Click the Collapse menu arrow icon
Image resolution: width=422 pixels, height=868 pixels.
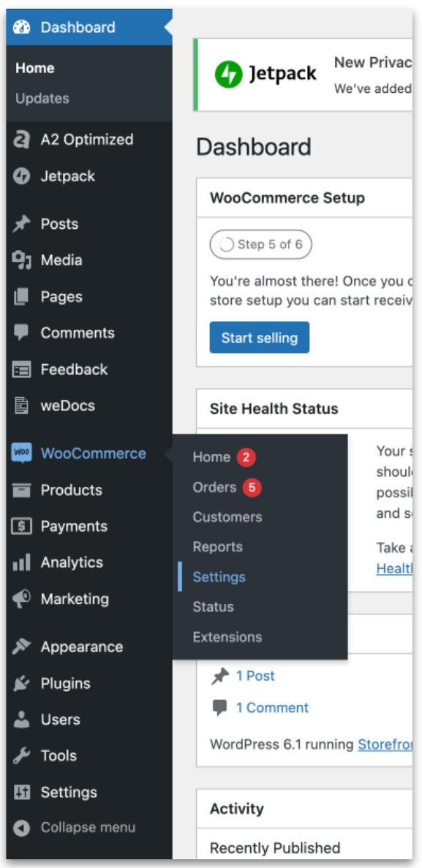click(21, 828)
